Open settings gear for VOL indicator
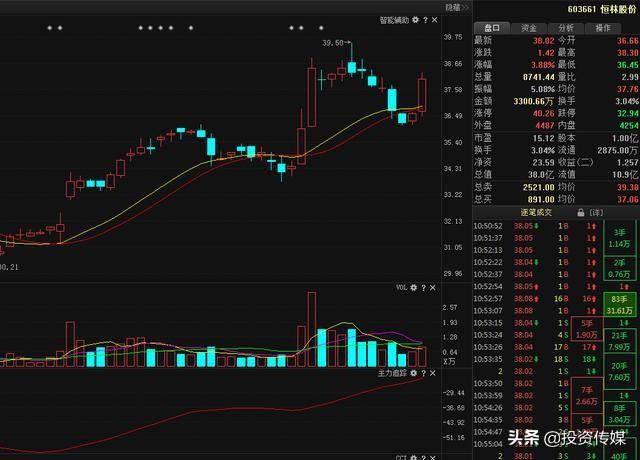The width and height of the screenshot is (640, 460). 414,288
